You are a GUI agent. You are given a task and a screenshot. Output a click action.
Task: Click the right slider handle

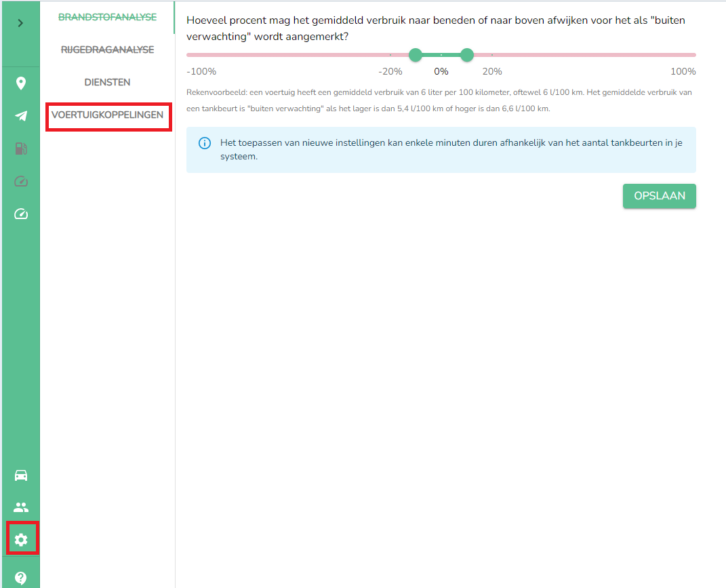(x=466, y=55)
